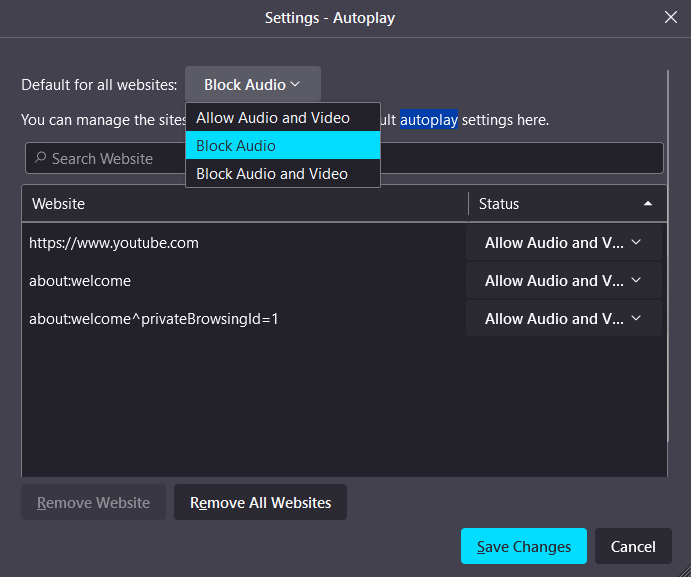Select Block Audio in the list
The image size is (691, 577).
pos(237,146)
